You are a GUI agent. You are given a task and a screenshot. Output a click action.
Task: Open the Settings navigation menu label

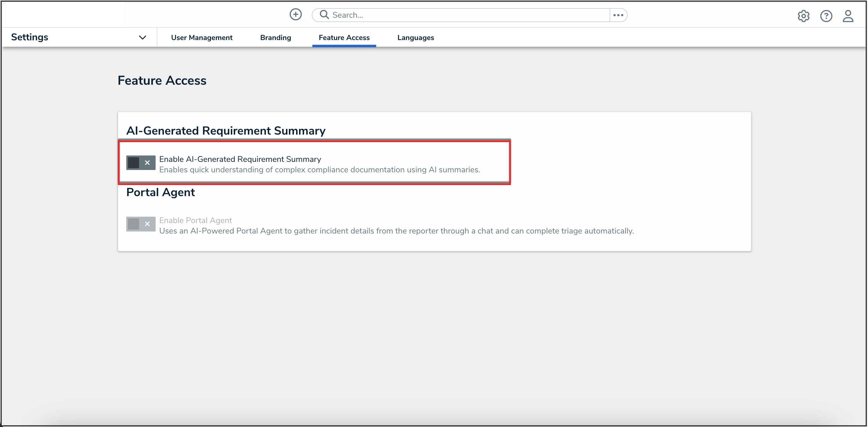30,37
